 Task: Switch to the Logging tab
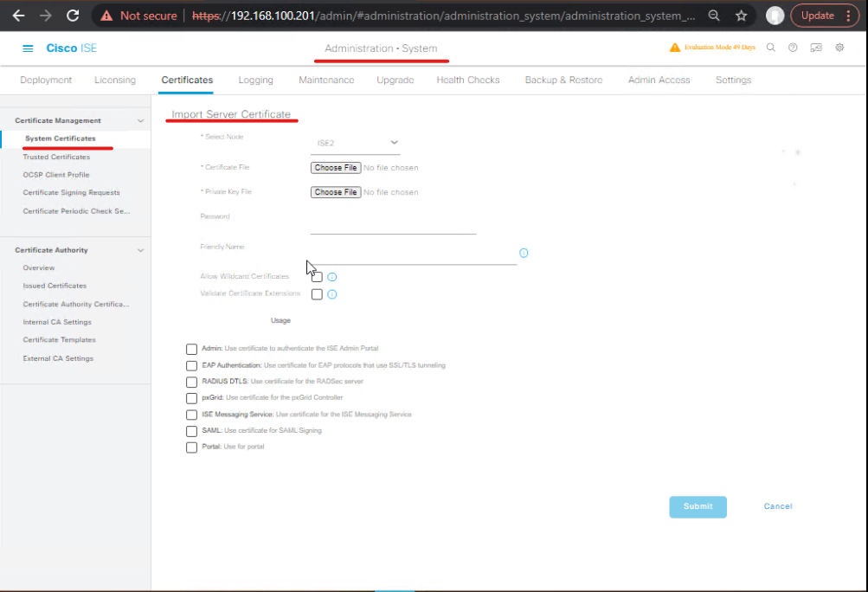coord(256,80)
